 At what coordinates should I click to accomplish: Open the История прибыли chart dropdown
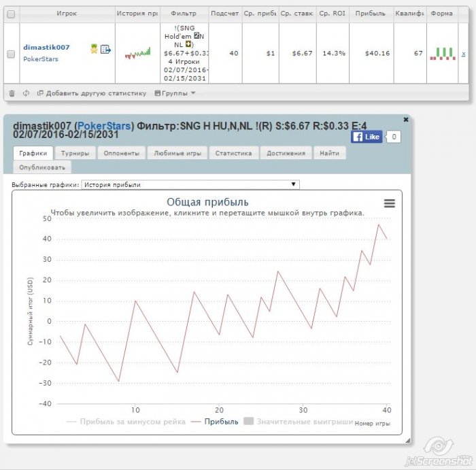tap(190, 184)
